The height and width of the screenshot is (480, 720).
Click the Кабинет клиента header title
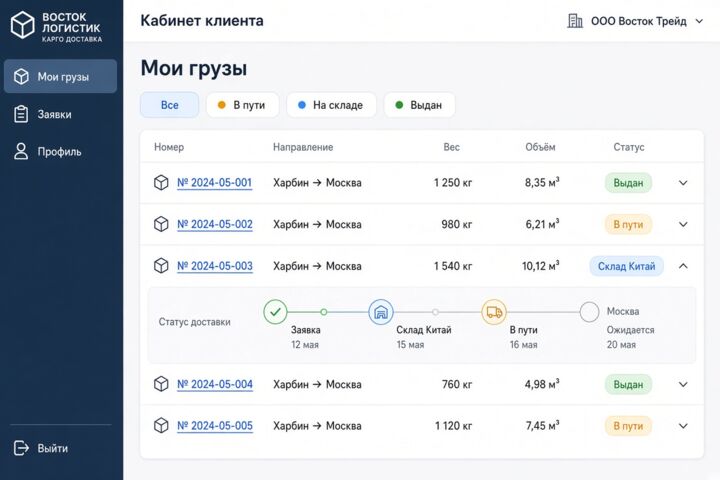point(202,21)
